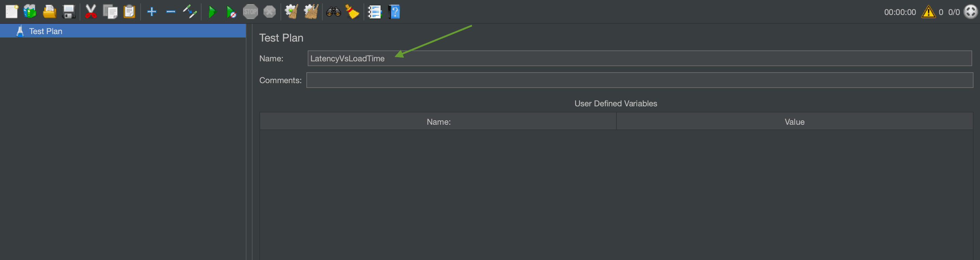Click the Open file folder icon

tap(49, 12)
